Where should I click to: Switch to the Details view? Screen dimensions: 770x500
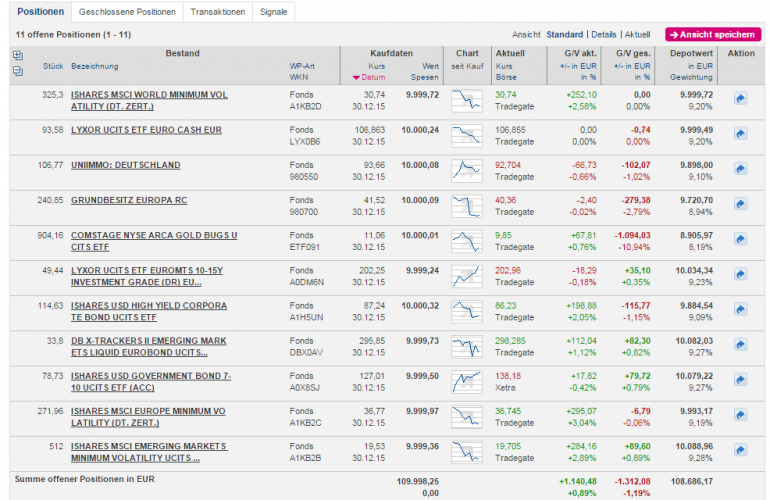(x=604, y=34)
